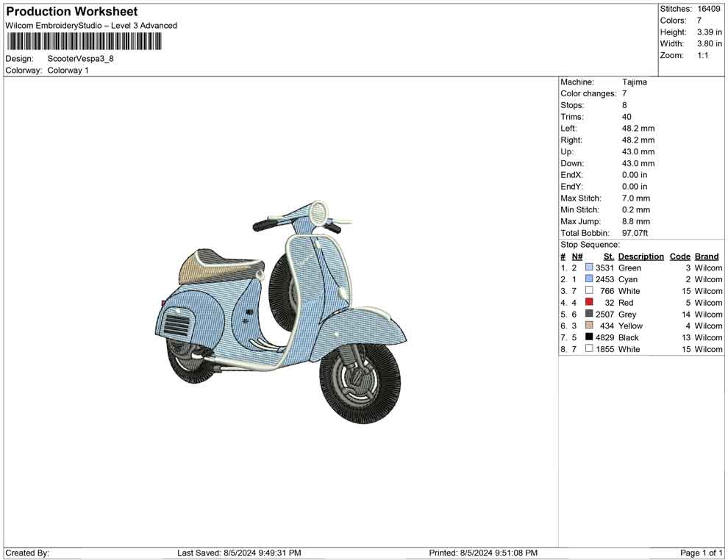Click the barcode under the worksheet title
The height and width of the screenshot is (560, 728).
84,41
